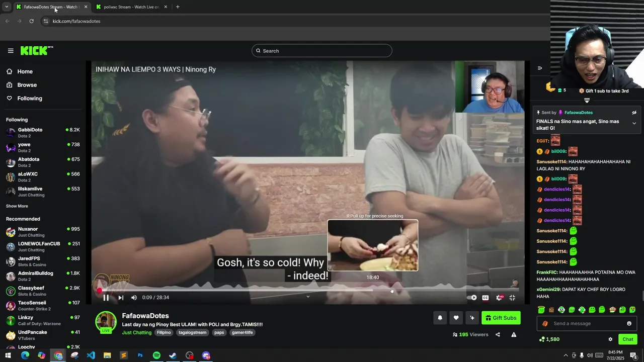Click the Search box
Viewport: 644px width, 362px height.
click(x=322, y=51)
